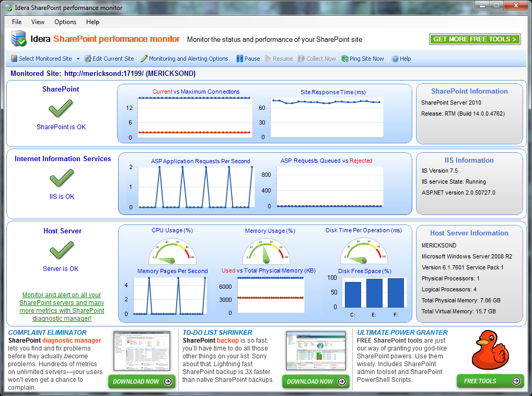The height and width of the screenshot is (396, 532).
Task: Click the Resume play icon
Action: tap(268, 59)
